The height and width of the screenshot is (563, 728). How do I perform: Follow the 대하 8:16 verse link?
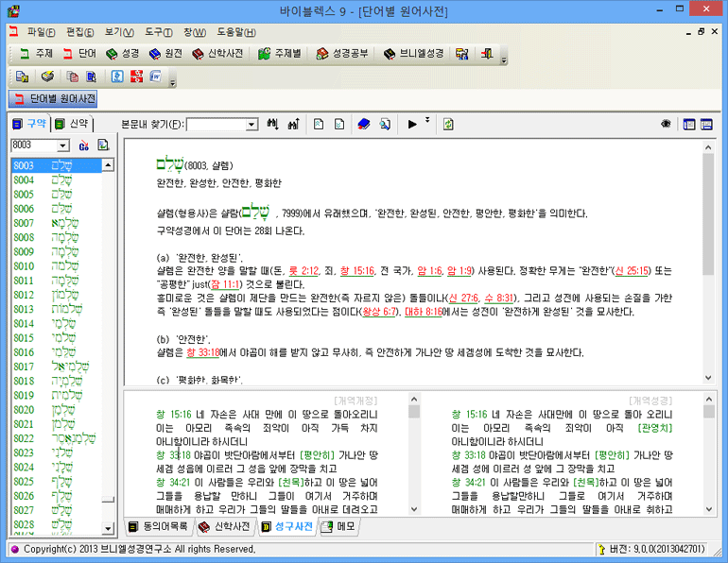(x=424, y=312)
